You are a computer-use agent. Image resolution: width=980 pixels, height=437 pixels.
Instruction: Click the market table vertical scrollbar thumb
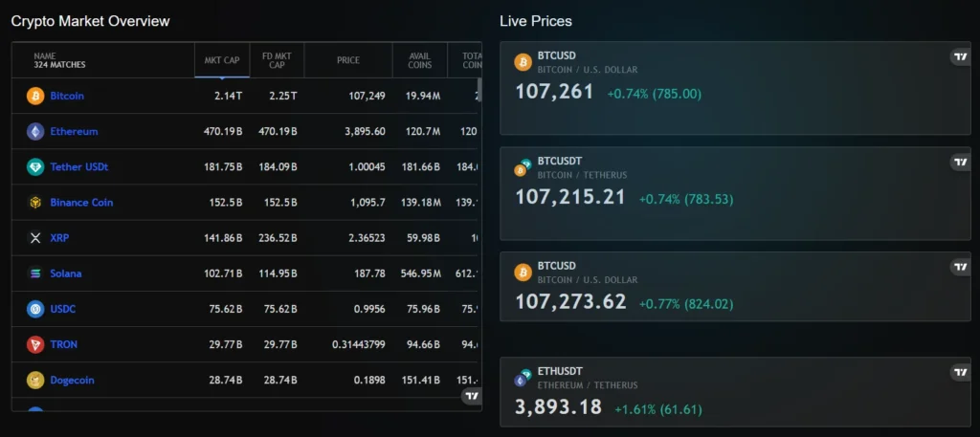click(479, 89)
